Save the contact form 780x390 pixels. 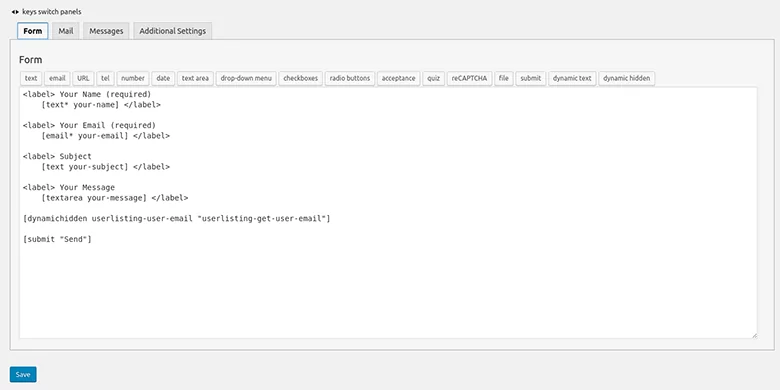[23, 375]
